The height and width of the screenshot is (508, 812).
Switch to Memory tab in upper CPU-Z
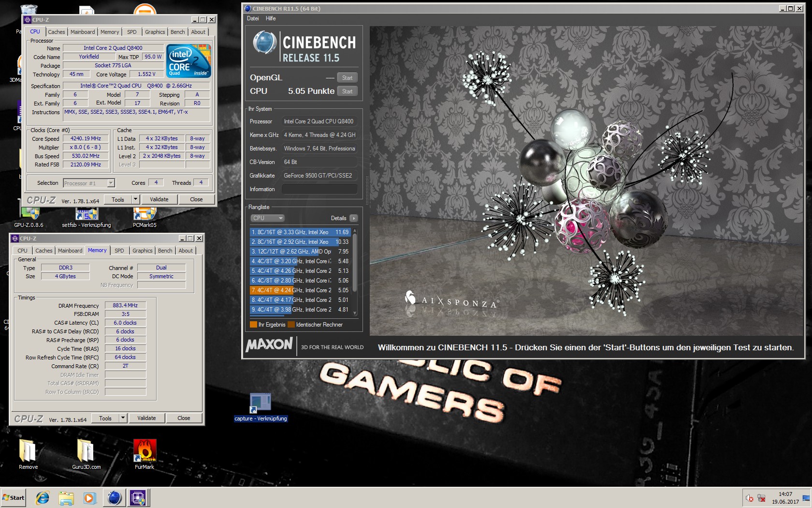pyautogui.click(x=110, y=32)
